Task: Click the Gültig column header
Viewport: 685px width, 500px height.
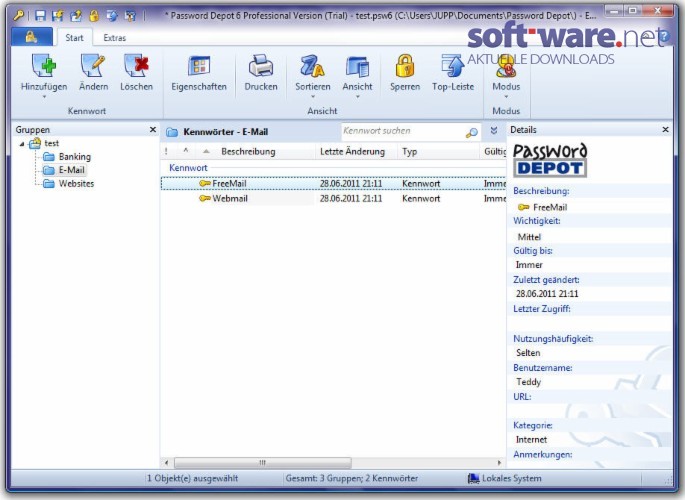Action: point(495,152)
